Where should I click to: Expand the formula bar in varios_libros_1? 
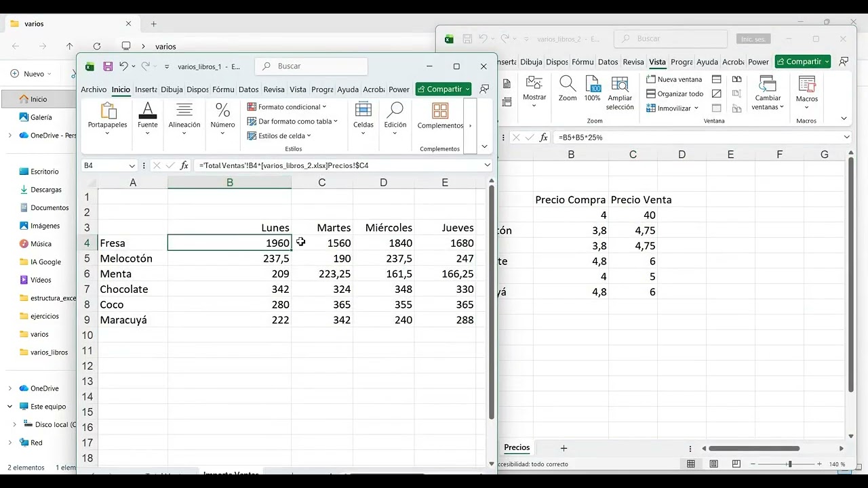488,165
